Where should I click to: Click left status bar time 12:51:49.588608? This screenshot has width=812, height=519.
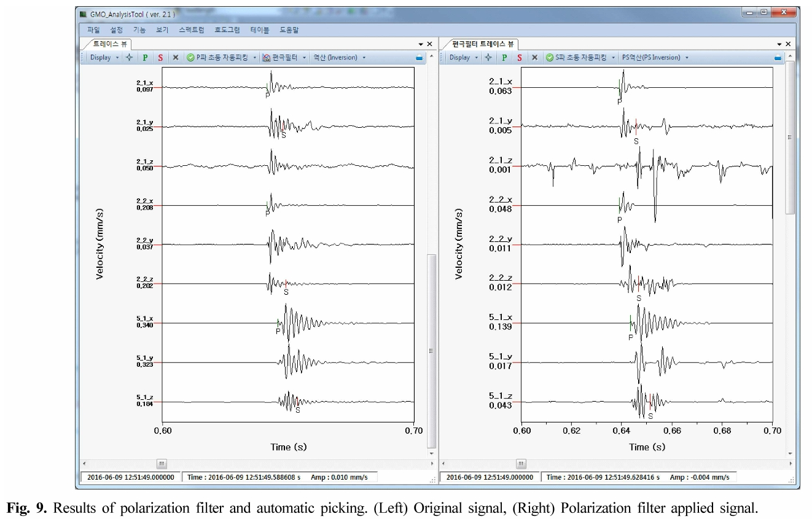point(243,477)
